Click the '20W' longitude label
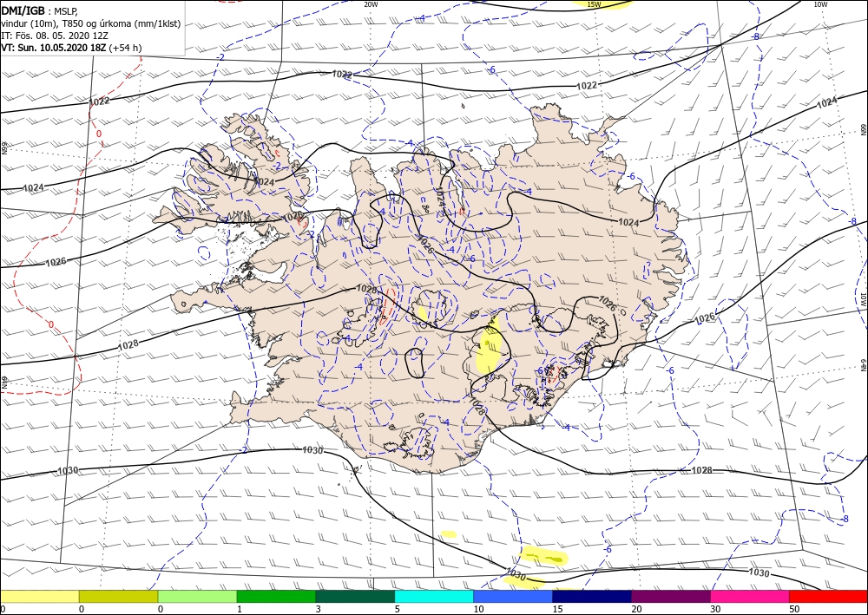The width and height of the screenshot is (868, 615). click(371, 4)
